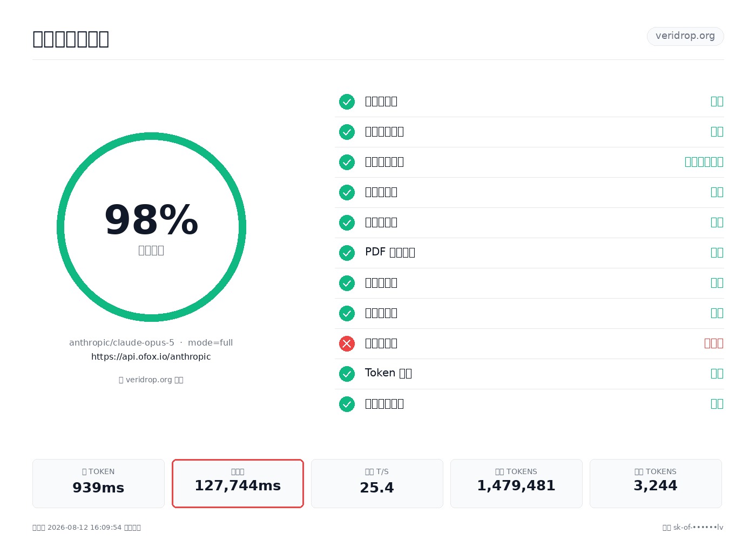
Task: Click the green check icon beside Token row
Action: [347, 374]
